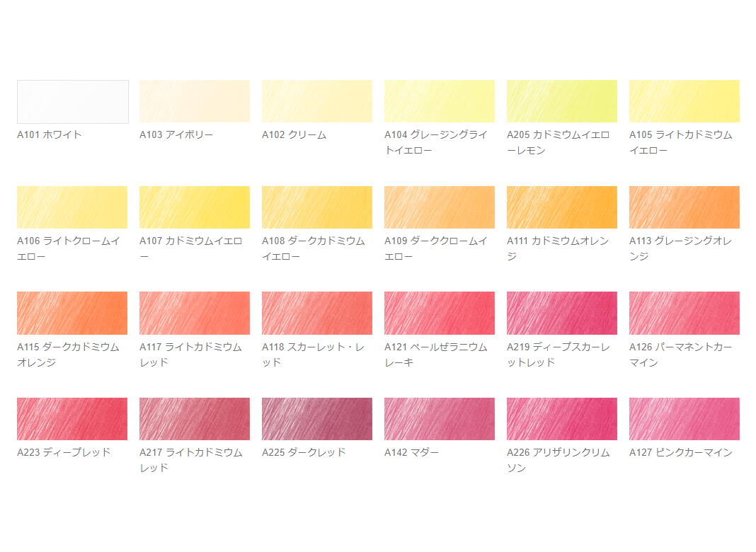Click the A127 ピンクカーマイン label text
756x552 pixels.
pos(681,452)
